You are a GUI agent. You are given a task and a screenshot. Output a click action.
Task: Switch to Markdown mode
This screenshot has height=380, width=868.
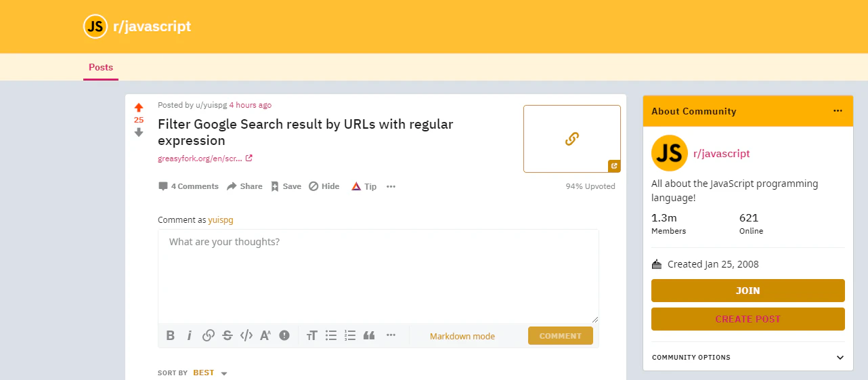coord(462,336)
